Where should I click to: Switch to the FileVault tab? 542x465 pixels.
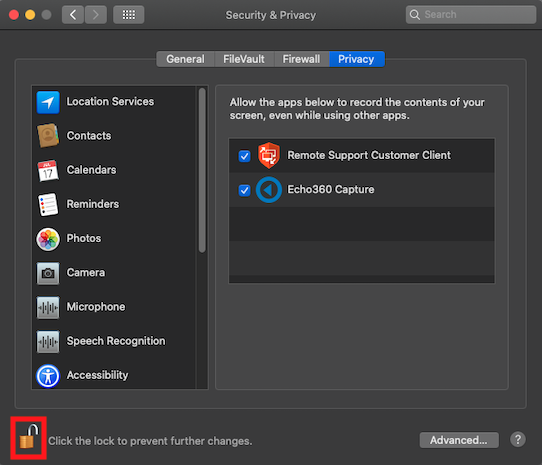pyautogui.click(x=244, y=59)
